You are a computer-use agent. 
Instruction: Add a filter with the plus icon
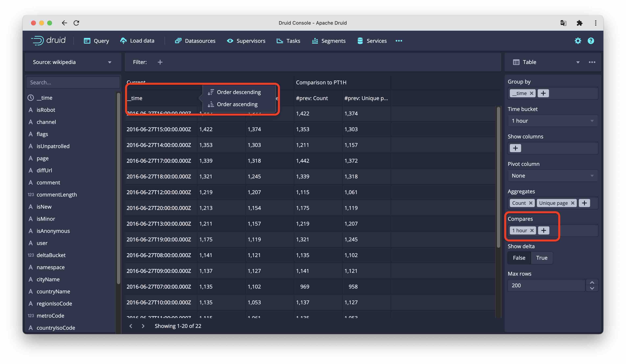tap(160, 62)
